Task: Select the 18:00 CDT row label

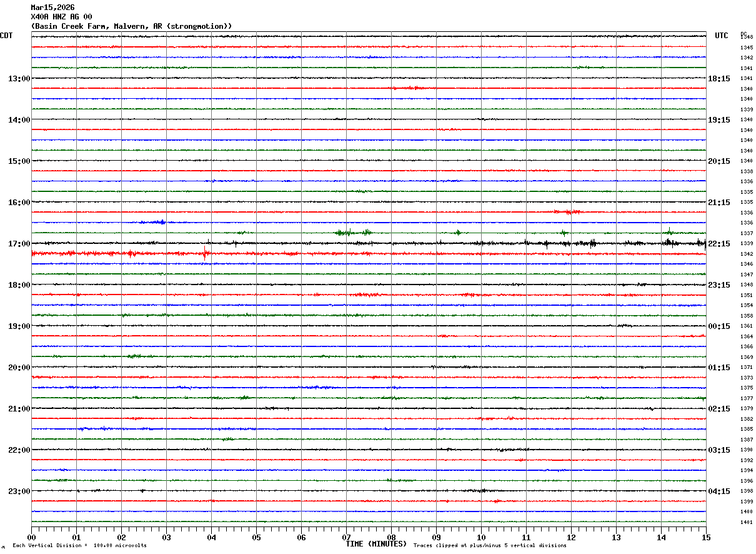Action: 19,285
